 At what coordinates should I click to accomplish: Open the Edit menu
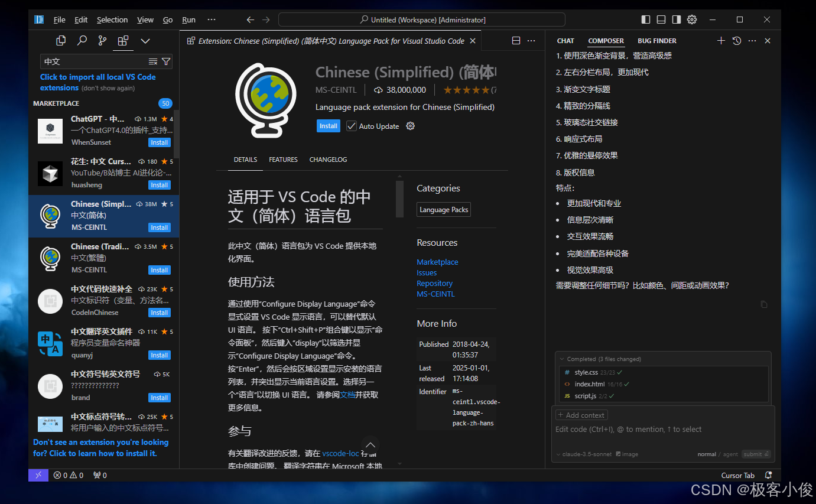click(x=81, y=19)
